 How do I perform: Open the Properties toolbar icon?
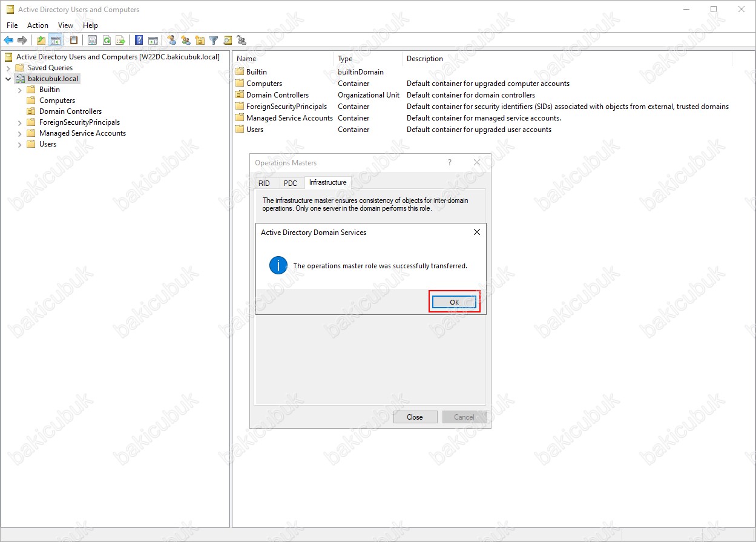click(x=93, y=41)
